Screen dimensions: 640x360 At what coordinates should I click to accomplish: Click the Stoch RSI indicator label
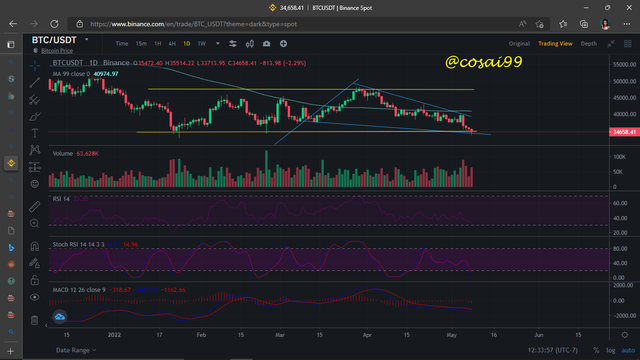78,244
